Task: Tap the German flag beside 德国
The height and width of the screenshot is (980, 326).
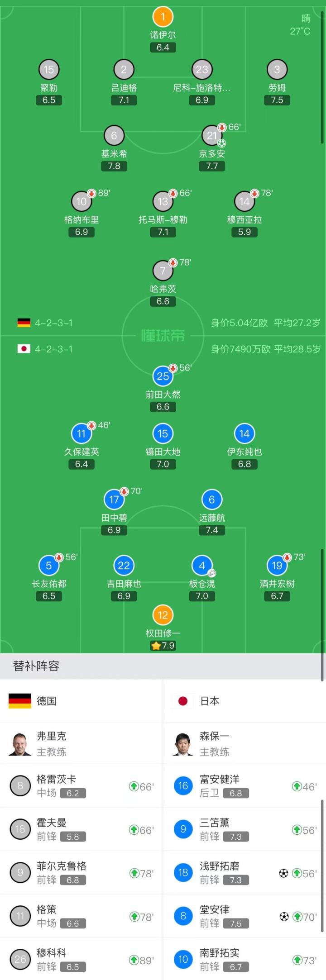Action: tap(20, 701)
